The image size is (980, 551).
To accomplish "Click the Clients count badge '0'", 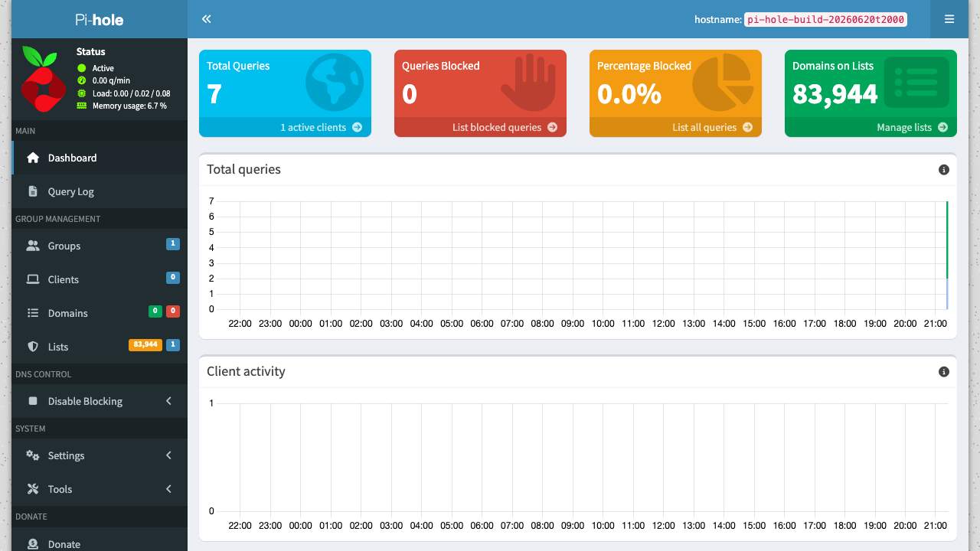I will point(173,278).
